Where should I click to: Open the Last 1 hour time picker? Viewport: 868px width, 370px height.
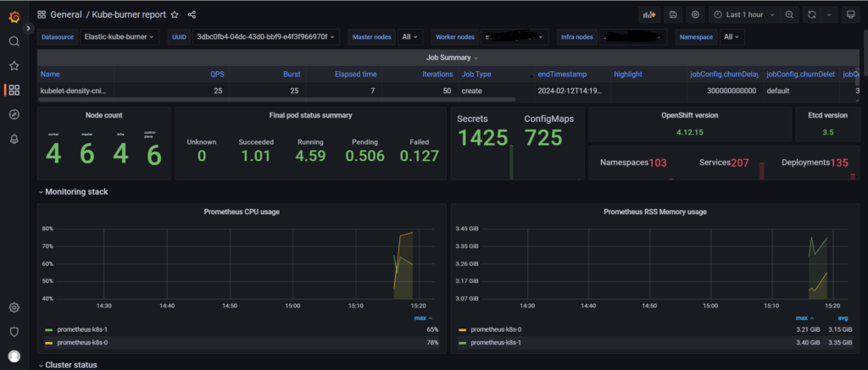[744, 15]
